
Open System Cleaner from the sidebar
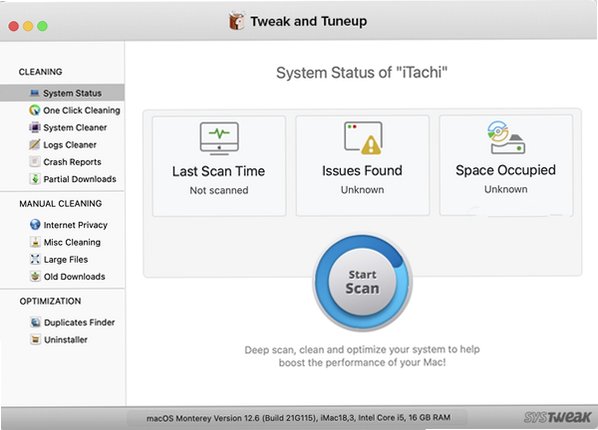62,127
